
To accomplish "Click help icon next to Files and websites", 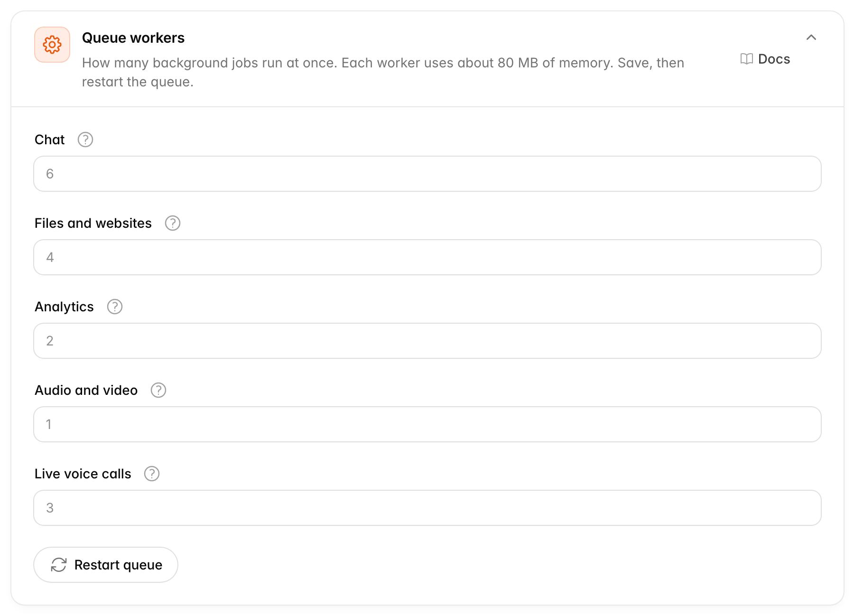I will [x=173, y=223].
